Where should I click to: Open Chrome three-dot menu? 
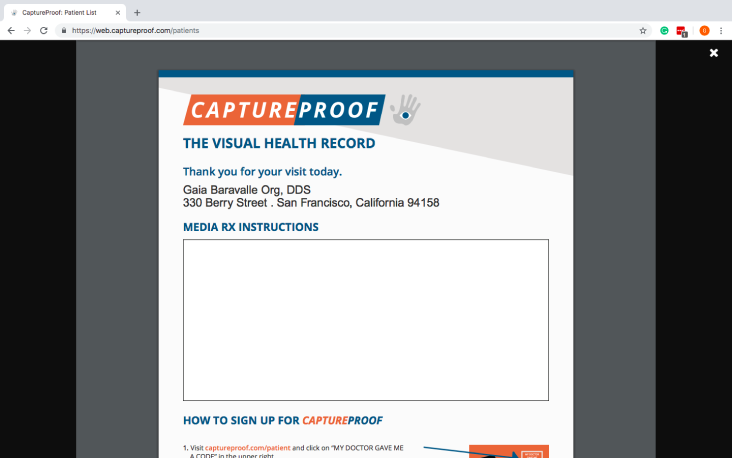point(721,30)
